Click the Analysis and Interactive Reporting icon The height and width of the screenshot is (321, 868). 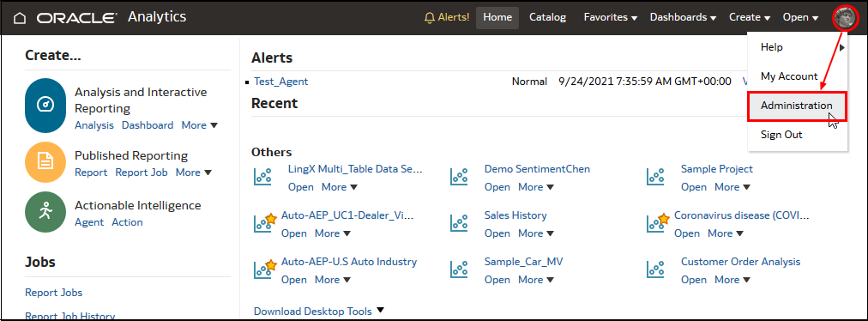(x=45, y=106)
